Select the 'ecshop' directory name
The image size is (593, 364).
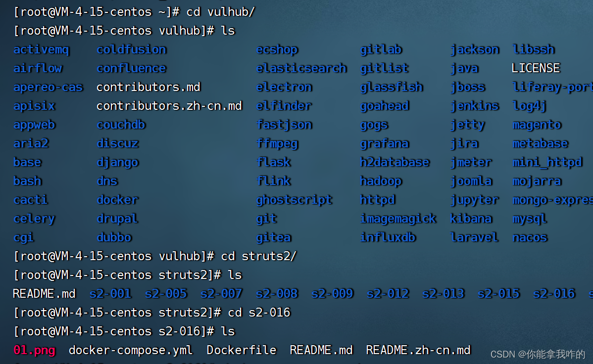coord(277,49)
